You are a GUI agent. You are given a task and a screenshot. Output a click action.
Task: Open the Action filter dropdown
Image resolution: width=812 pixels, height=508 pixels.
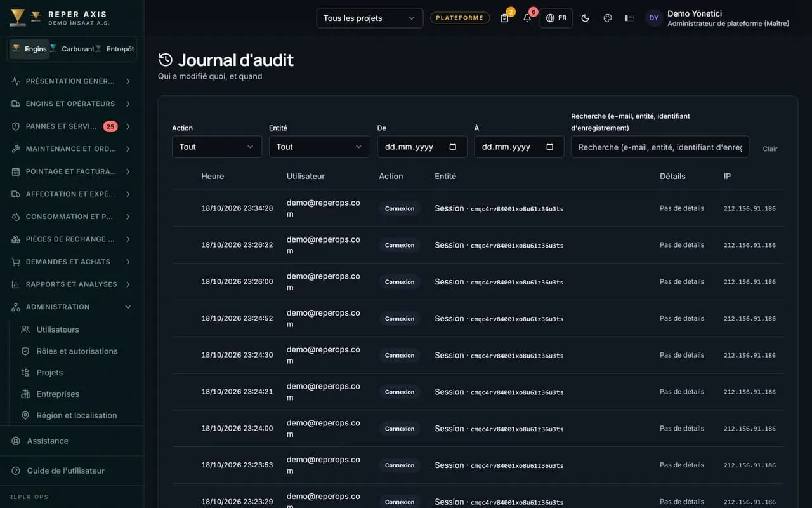click(217, 147)
